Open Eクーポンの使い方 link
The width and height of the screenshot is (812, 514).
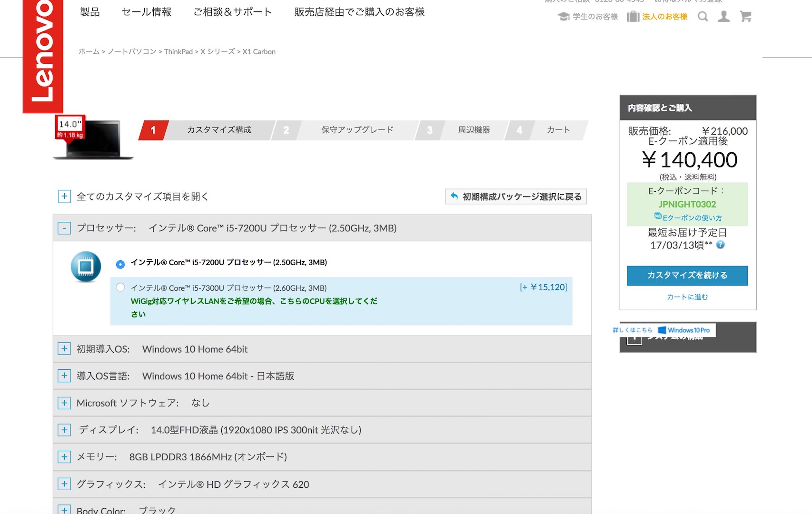692,217
